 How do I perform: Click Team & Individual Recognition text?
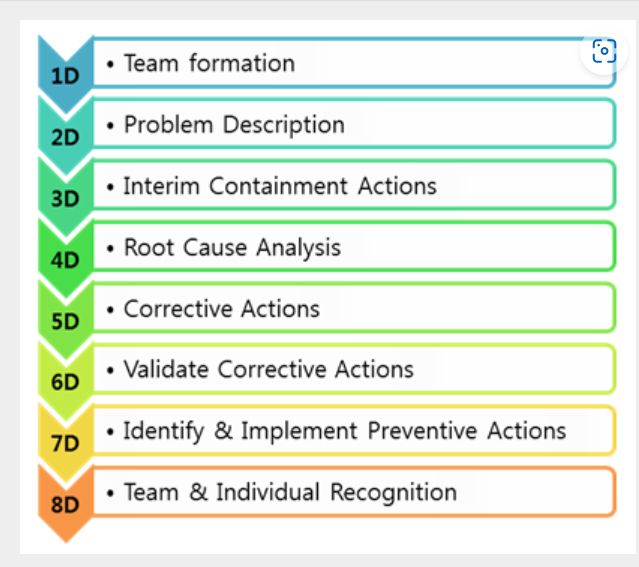(290, 492)
